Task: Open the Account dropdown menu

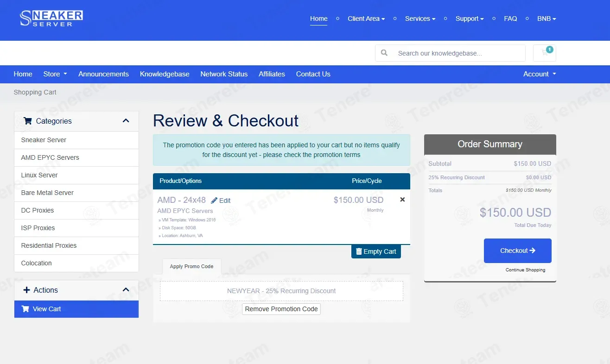Action: pyautogui.click(x=540, y=74)
